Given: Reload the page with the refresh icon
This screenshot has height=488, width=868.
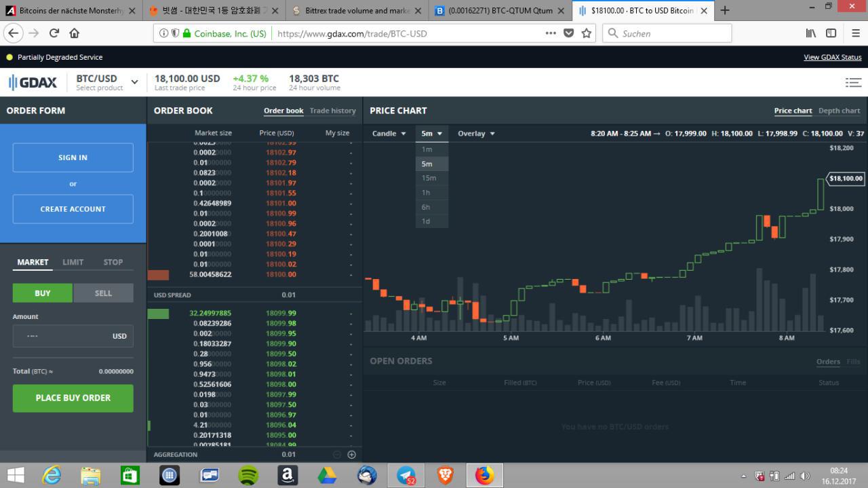Looking at the screenshot, I should click(x=54, y=33).
